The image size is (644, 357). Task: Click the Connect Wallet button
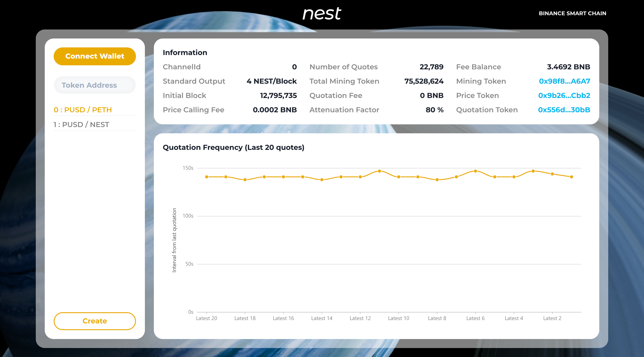pos(94,56)
